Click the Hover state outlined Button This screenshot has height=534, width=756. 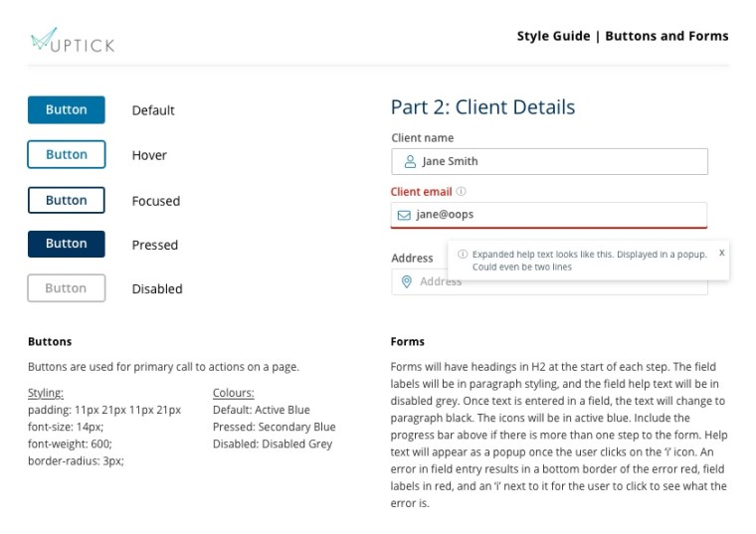(67, 154)
